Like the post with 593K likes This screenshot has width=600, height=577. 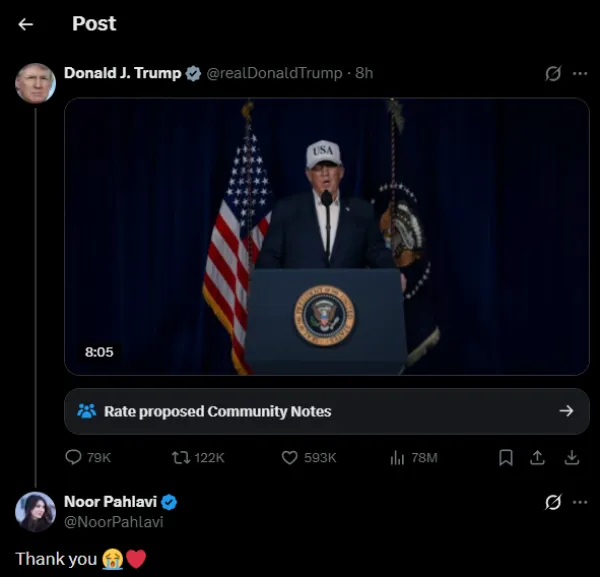[290, 457]
